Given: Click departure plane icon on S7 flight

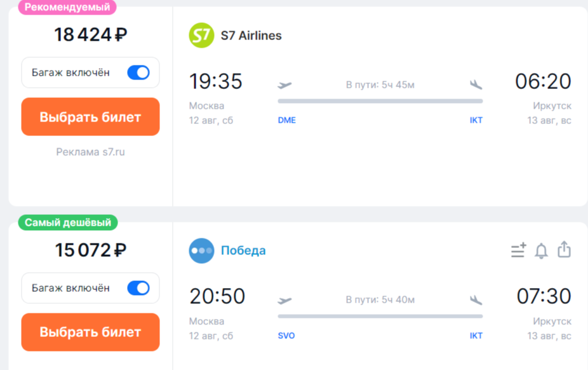Looking at the screenshot, I should 284,85.
